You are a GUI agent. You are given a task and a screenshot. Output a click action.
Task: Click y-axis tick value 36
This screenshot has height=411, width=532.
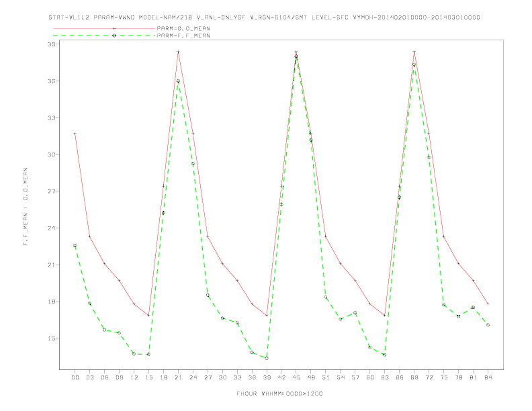tap(51, 81)
